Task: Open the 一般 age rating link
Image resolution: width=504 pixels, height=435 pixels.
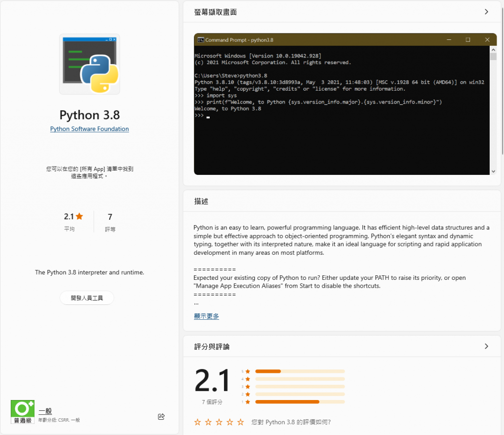Action: (x=45, y=411)
